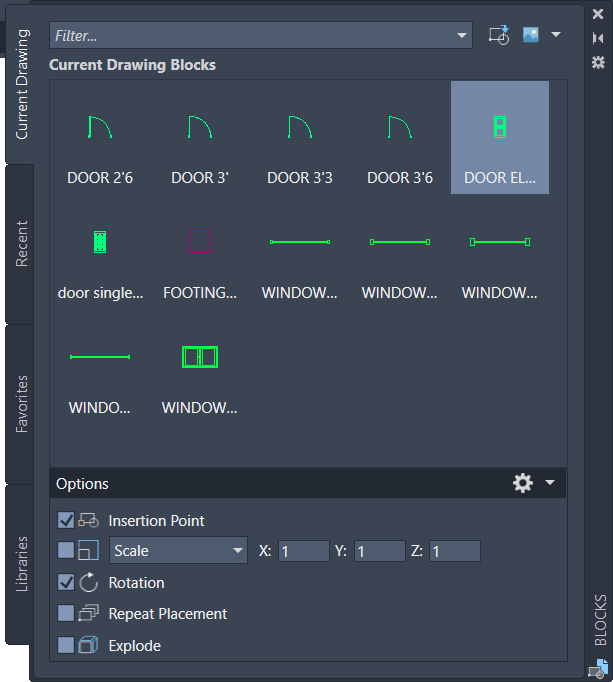Switch to the Recent tab
613x682 pixels.
(20, 244)
